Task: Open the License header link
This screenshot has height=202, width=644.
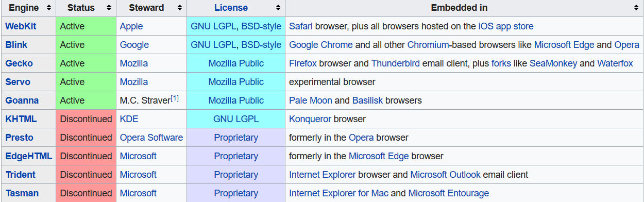Action: (231, 8)
